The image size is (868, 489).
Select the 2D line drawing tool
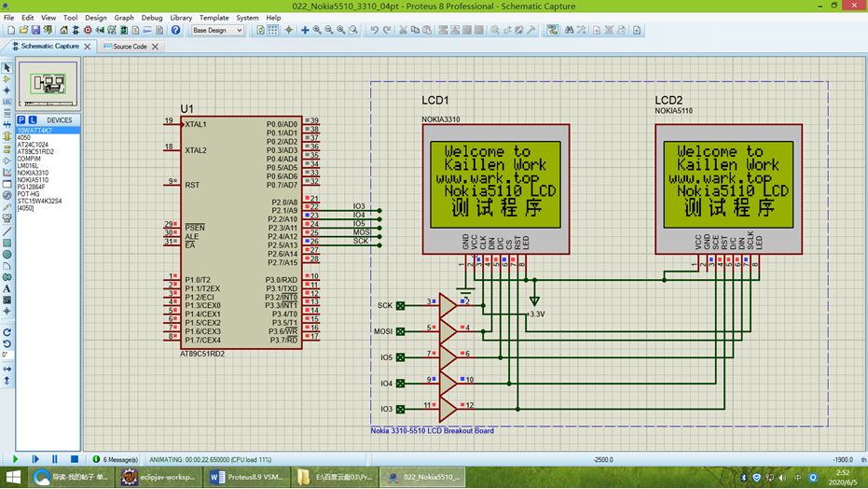7,231
